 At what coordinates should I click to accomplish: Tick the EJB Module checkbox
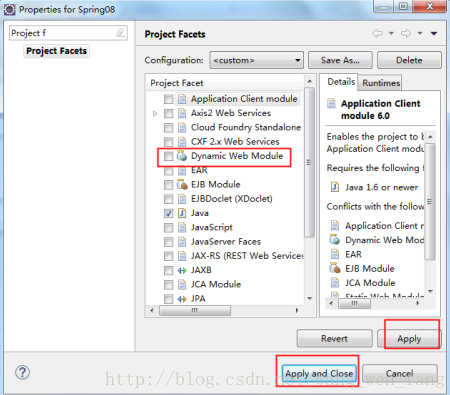pos(169,185)
